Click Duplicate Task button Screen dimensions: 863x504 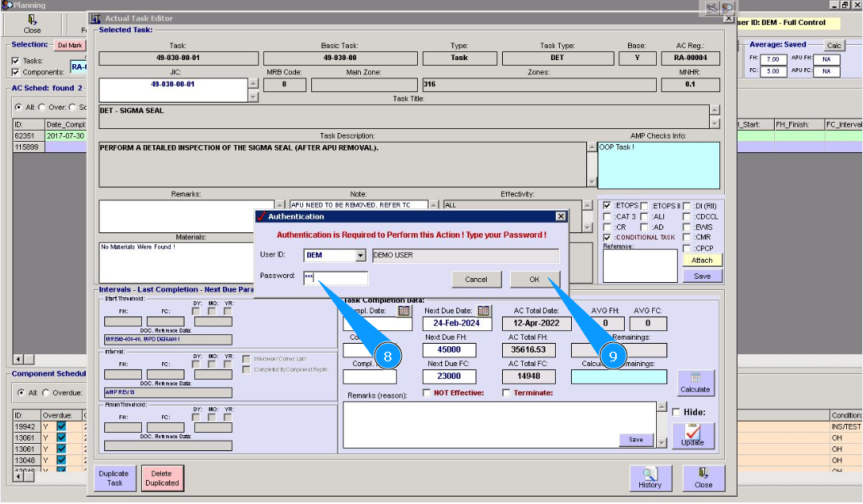click(114, 478)
